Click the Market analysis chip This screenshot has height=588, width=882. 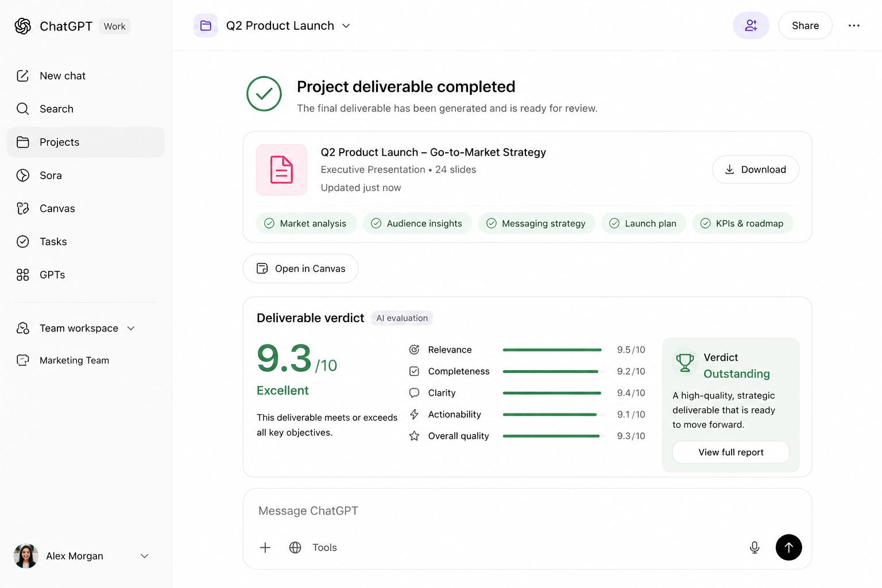306,223
